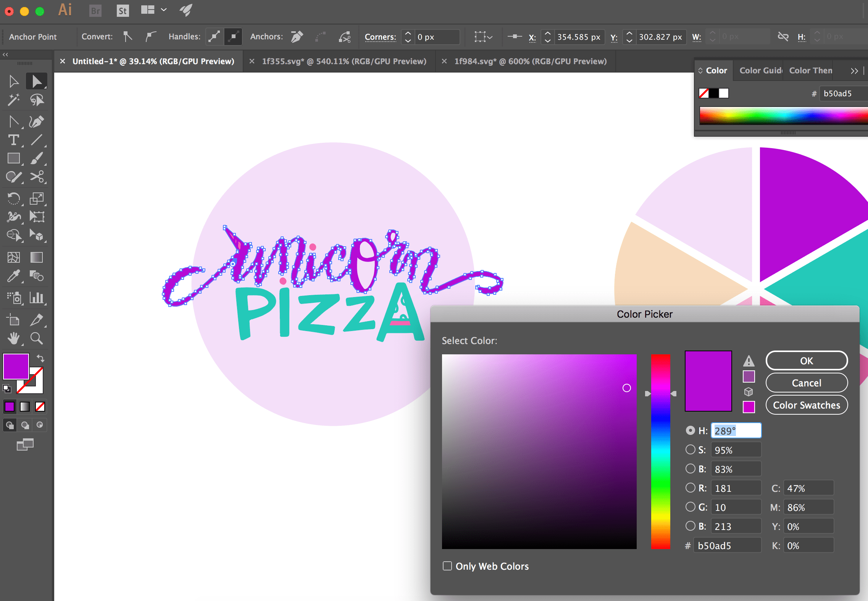This screenshot has height=601, width=868.
Task: Select the Type tool
Action: pyautogui.click(x=13, y=140)
